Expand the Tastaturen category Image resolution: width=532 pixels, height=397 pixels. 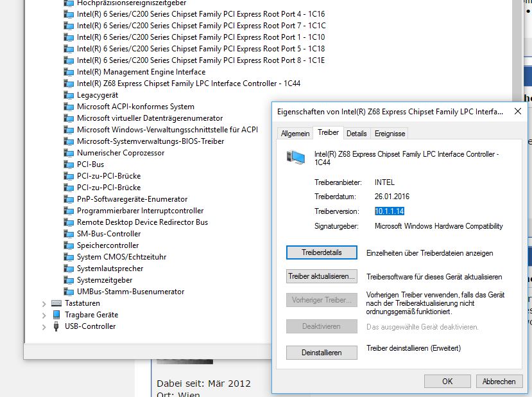44,304
